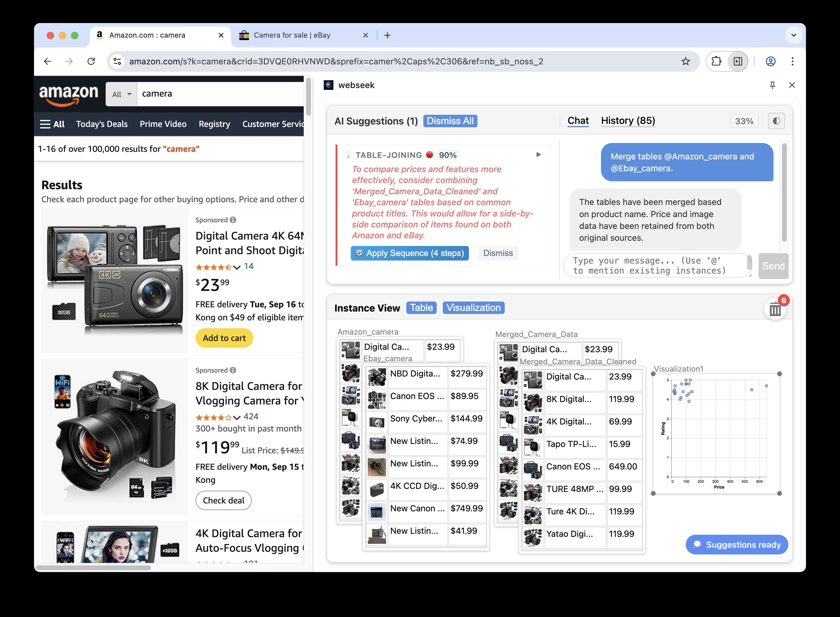This screenshot has height=617, width=840.
Task: Apply the 4-step suggestion sequence
Action: 409,253
